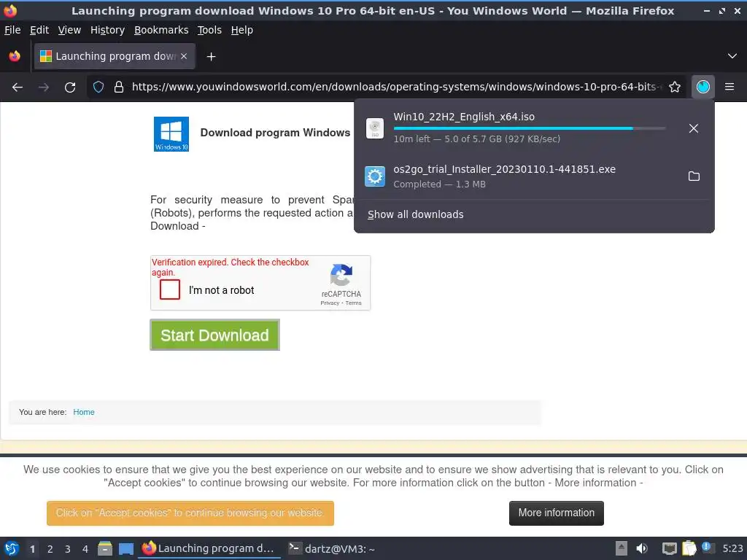Switch to the dartz@VM3 terminal window
The image size is (747, 560).
(x=332, y=548)
